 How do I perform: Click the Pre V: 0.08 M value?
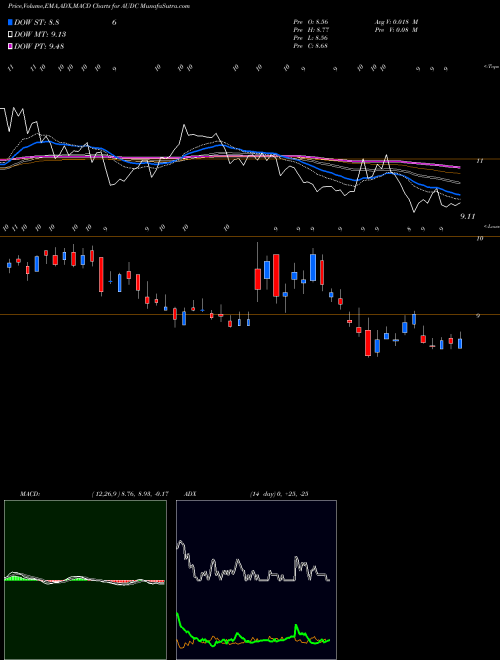coord(395,30)
